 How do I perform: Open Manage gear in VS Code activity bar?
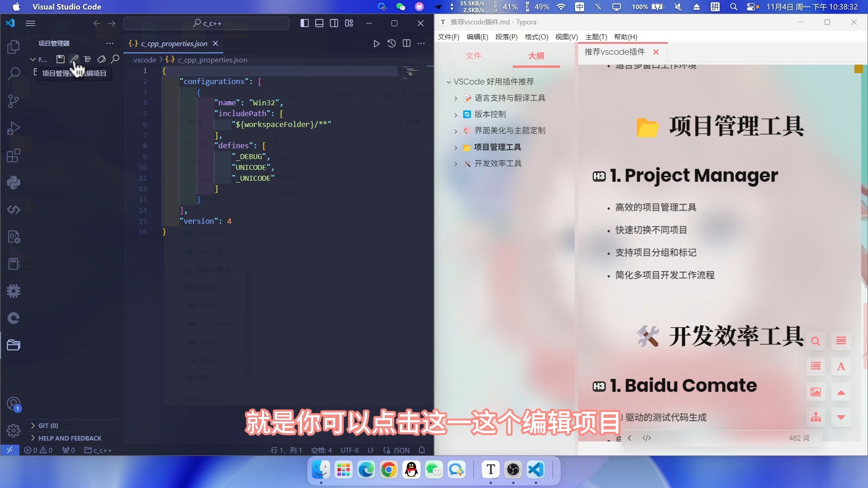click(x=14, y=431)
